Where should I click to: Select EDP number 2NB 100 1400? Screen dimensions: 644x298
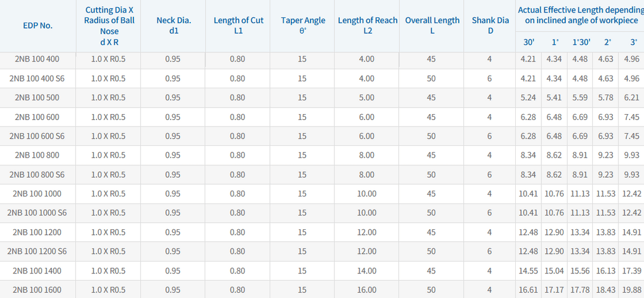pyautogui.click(x=37, y=271)
